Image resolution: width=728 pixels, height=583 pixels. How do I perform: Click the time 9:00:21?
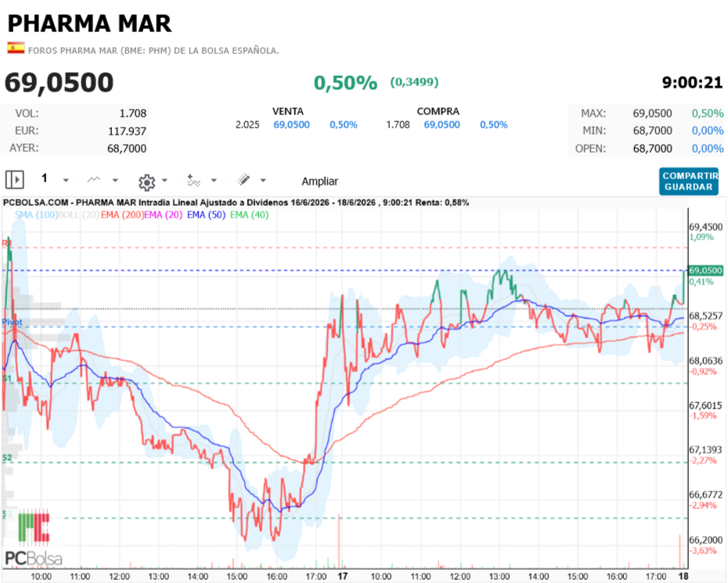point(692,83)
